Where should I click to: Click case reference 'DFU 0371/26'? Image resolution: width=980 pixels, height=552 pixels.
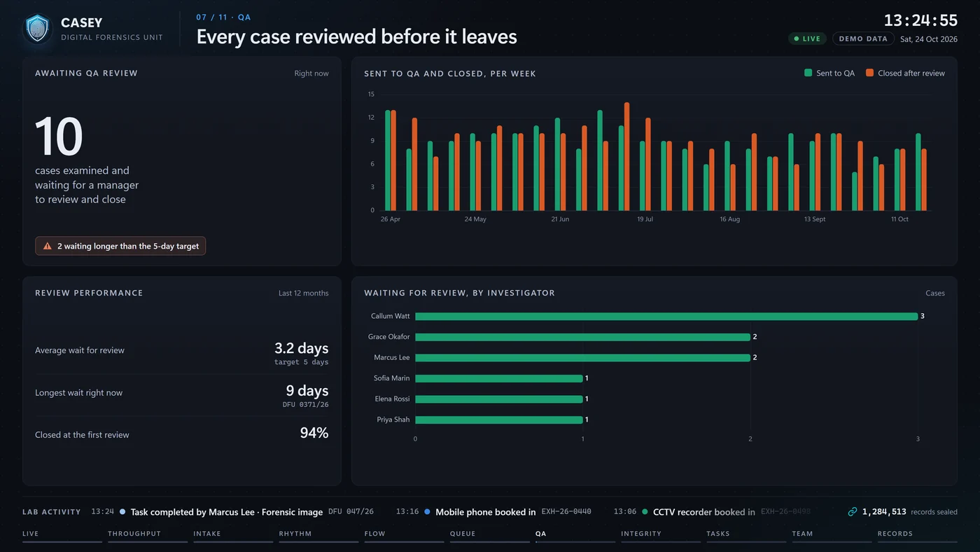pos(305,404)
